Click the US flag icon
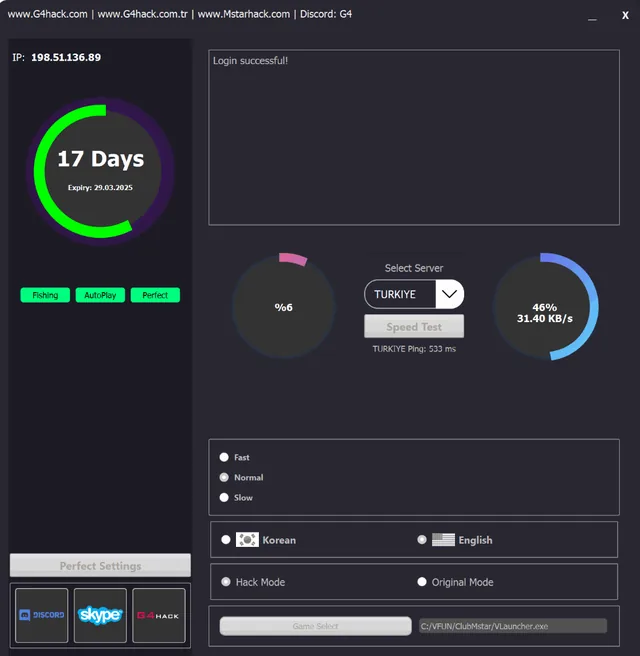640x656 pixels. pos(443,540)
